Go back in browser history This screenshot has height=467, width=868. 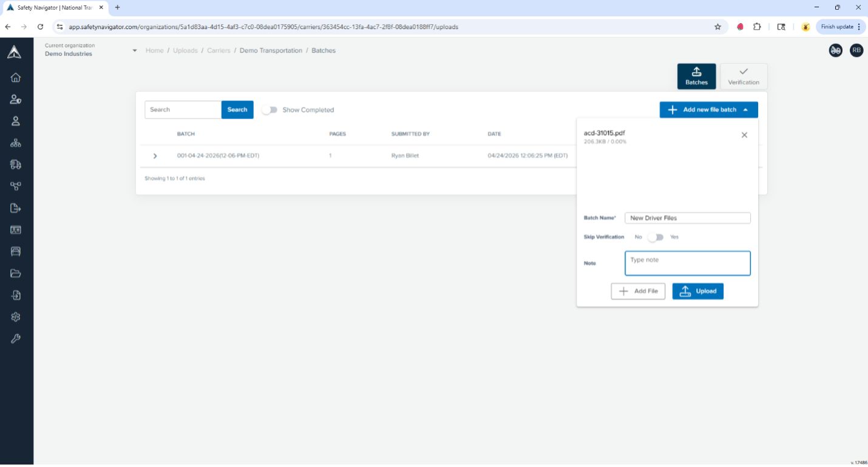pyautogui.click(x=8, y=27)
